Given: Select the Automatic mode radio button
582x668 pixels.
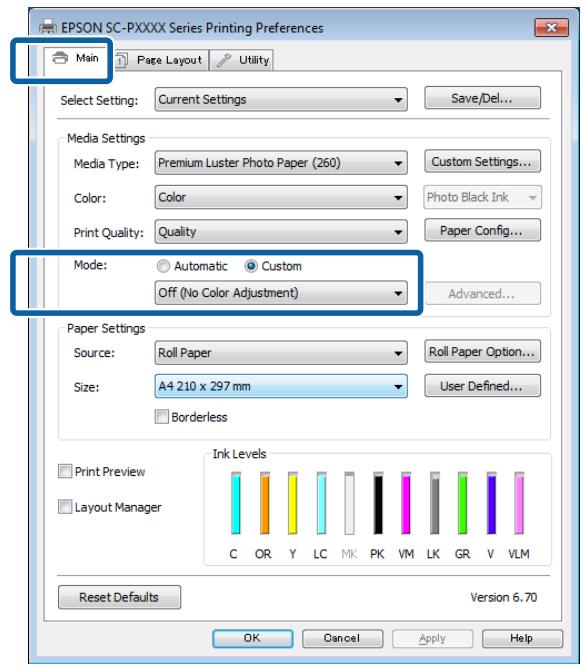Looking at the screenshot, I should click(x=163, y=266).
